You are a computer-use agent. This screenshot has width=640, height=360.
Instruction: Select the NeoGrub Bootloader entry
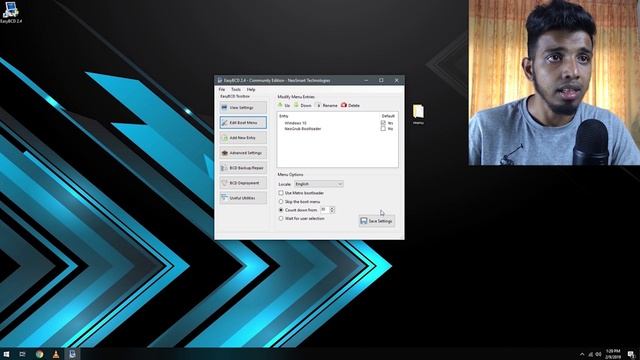coord(303,129)
